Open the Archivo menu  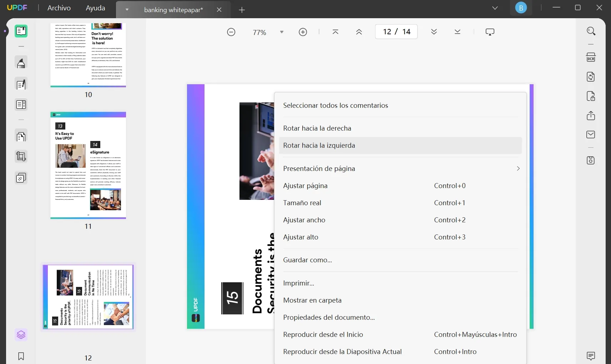[59, 8]
